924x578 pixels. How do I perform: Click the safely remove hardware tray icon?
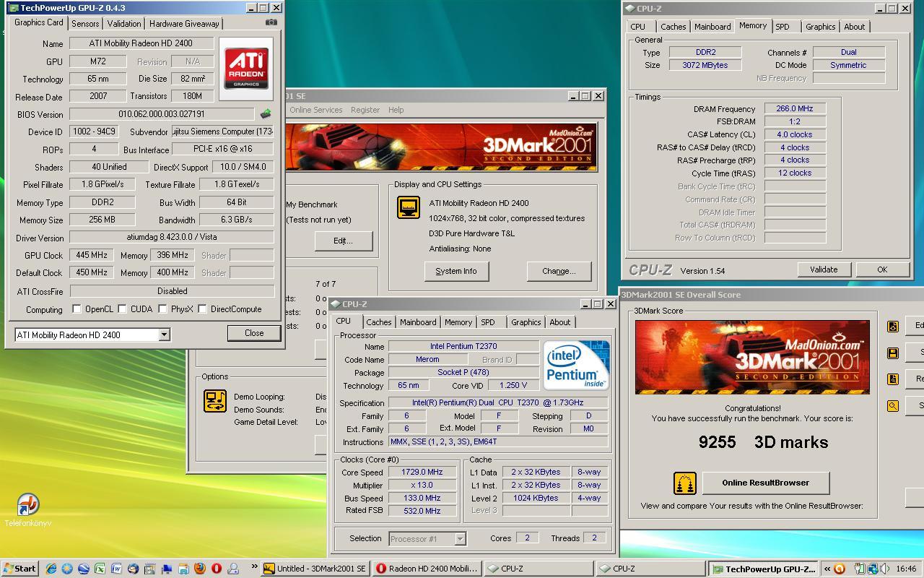860,569
